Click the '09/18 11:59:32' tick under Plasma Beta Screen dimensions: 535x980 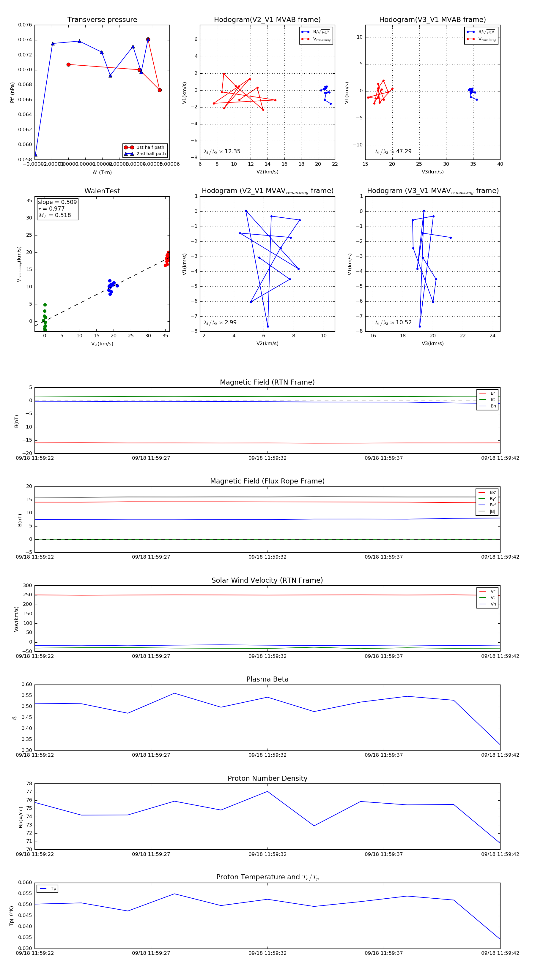click(267, 755)
